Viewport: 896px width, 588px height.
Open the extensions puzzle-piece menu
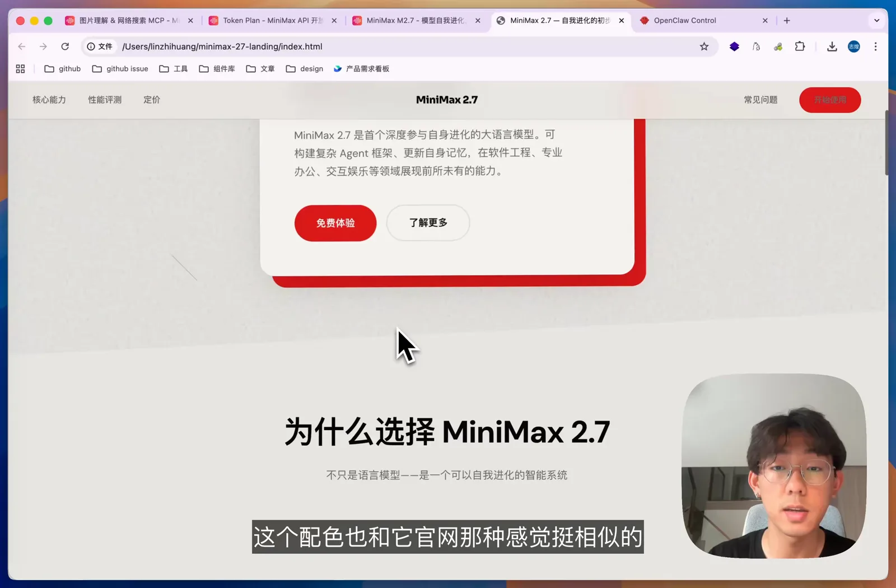tap(800, 46)
